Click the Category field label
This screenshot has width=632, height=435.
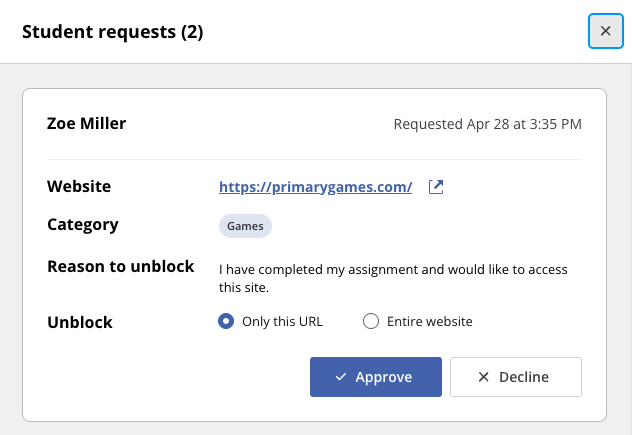pyautogui.click(x=83, y=225)
